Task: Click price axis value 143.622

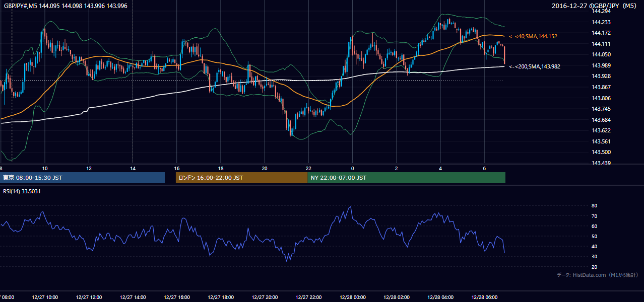Action: 601,130
